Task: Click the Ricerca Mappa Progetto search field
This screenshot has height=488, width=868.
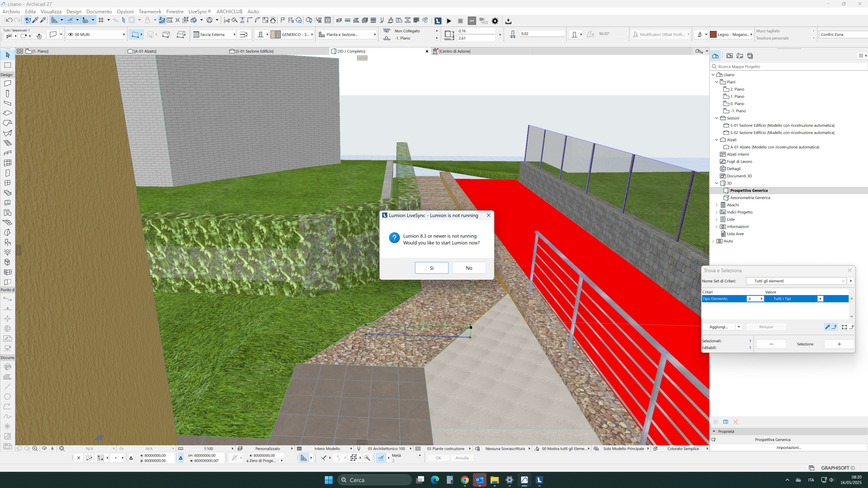Action: pos(788,66)
